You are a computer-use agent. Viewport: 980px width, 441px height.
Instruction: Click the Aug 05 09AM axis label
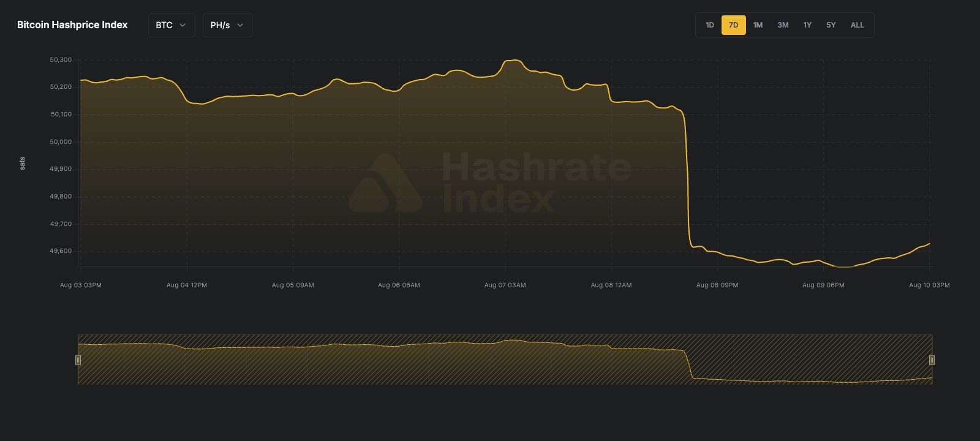point(293,285)
